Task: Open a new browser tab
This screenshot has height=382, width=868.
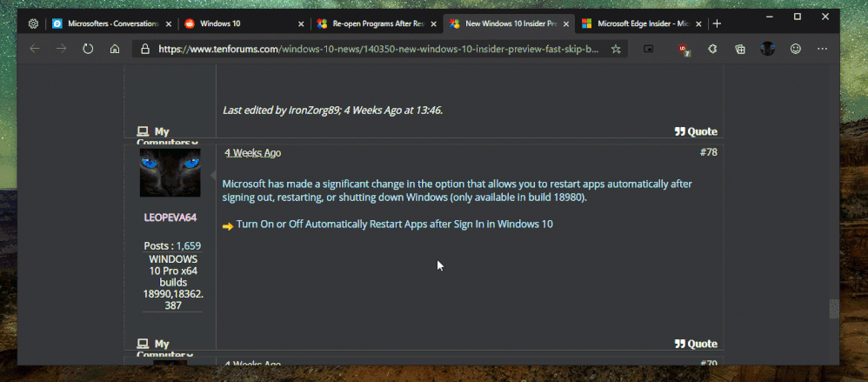Action: tap(717, 23)
